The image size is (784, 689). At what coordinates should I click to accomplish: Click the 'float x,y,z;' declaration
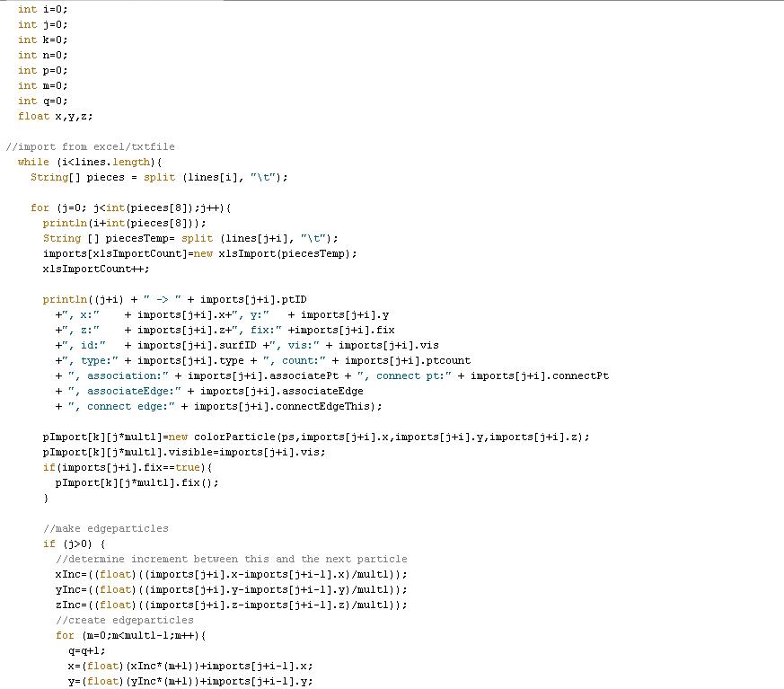point(56,116)
